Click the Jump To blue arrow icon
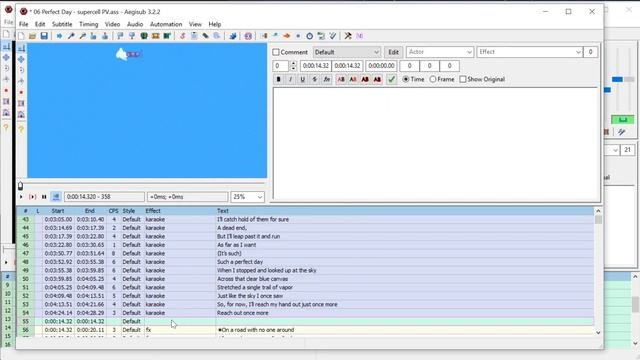This screenshot has width=640, height=360. [x=59, y=36]
